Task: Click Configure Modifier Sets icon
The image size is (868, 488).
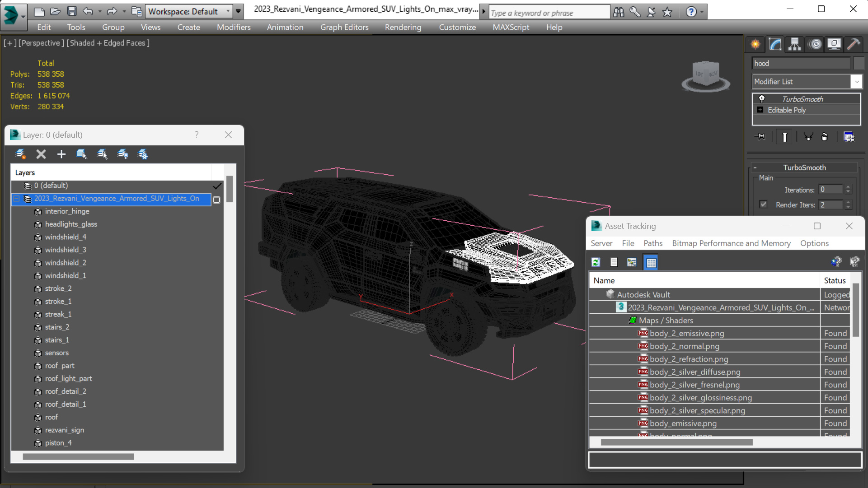Action: click(849, 137)
